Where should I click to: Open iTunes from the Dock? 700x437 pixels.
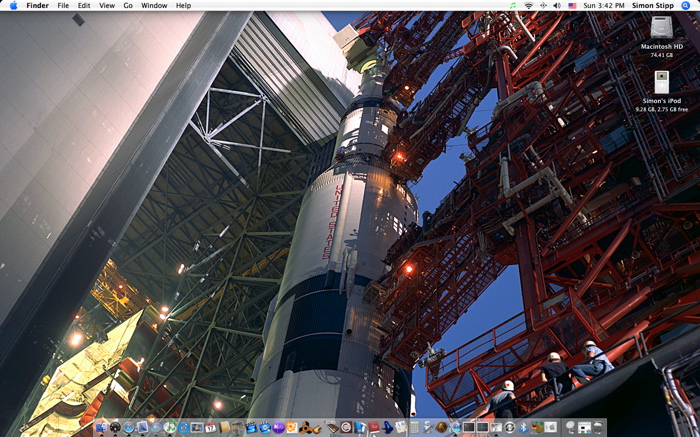point(169,428)
